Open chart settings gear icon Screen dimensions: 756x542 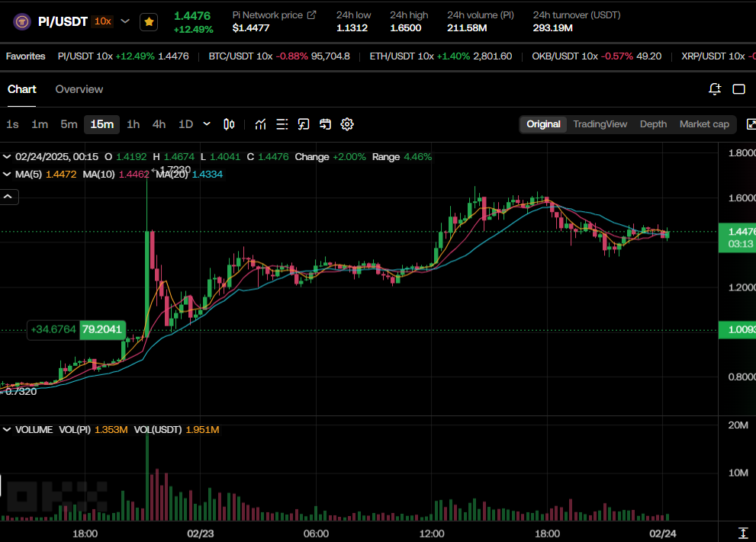tap(347, 124)
